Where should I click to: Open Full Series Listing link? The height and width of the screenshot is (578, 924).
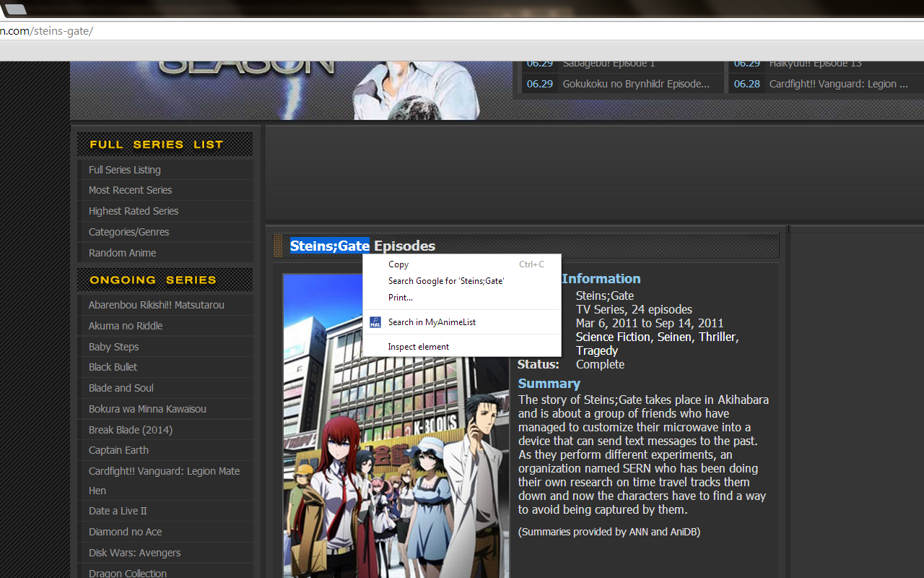coord(125,170)
